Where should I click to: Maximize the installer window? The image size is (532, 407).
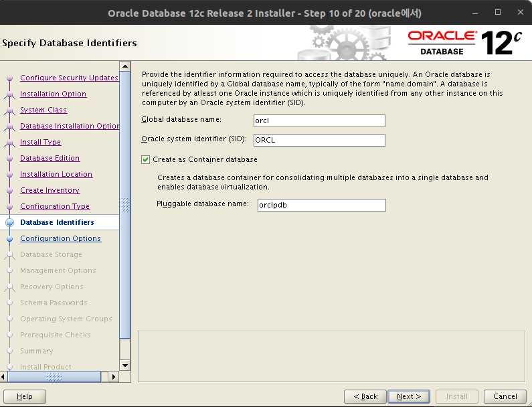[498, 13]
